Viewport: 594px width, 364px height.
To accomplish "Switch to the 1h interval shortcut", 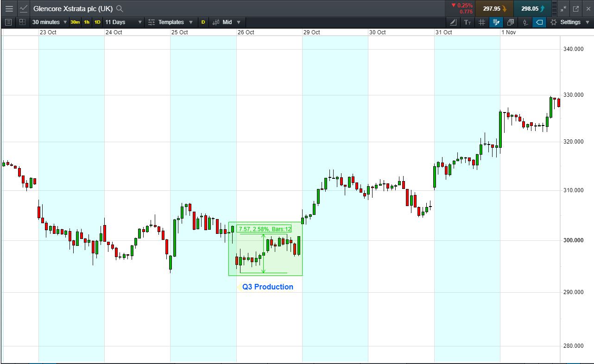I will pos(87,22).
